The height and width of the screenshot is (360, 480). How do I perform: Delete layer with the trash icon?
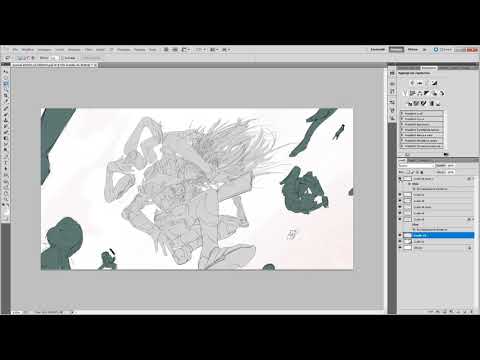(x=471, y=311)
